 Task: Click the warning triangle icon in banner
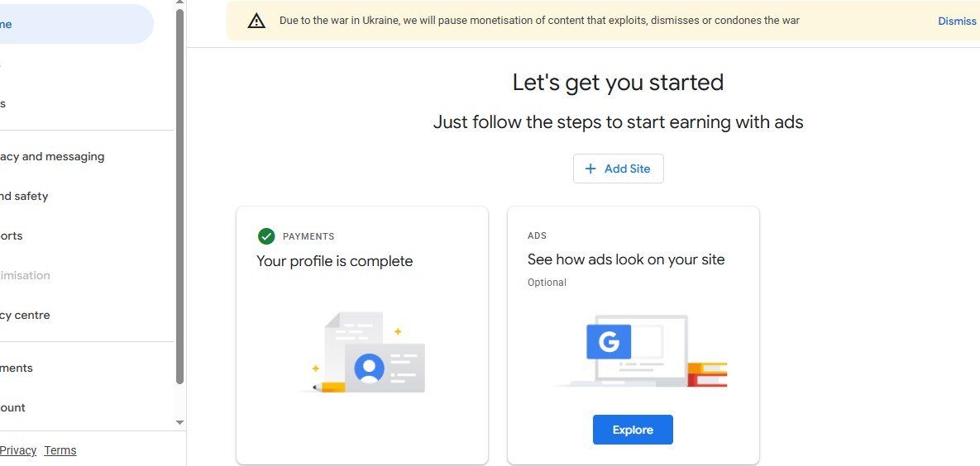tap(256, 21)
